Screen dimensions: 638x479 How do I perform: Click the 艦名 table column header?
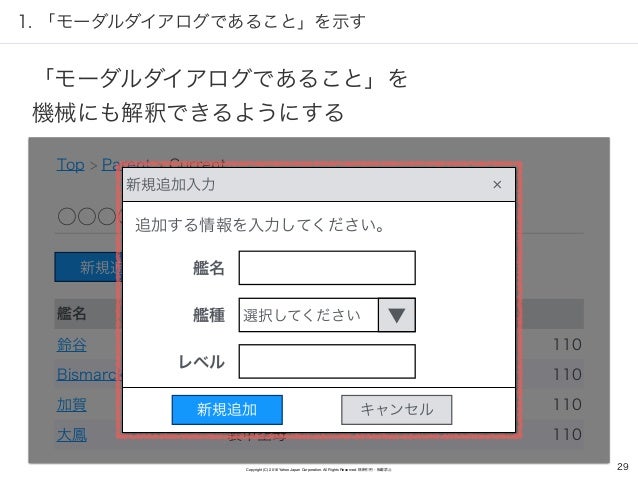click(x=71, y=313)
